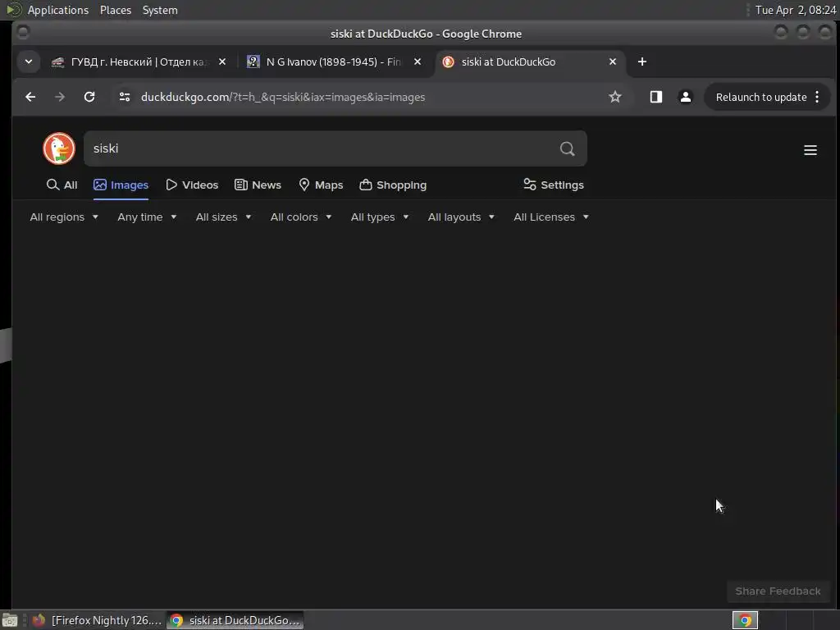Click Share Feedback button
Screen dimensions: 840x630
778,591
